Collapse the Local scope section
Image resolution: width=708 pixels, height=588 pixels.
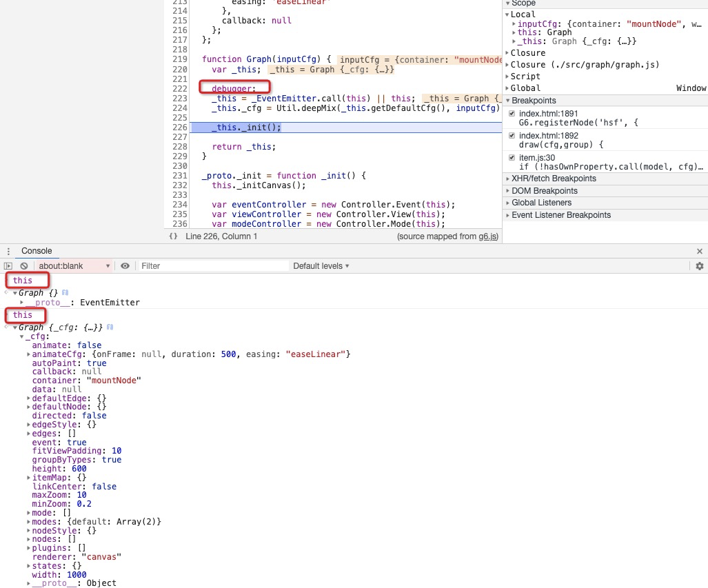(x=507, y=15)
